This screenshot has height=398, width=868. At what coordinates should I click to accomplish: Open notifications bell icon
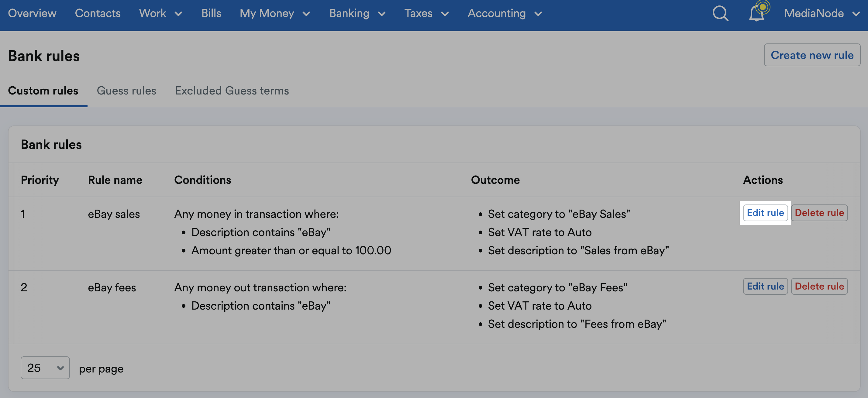(x=757, y=13)
